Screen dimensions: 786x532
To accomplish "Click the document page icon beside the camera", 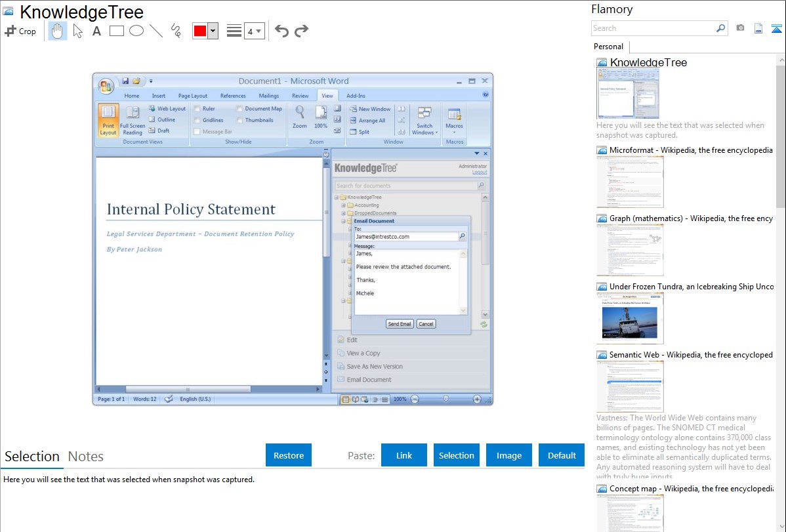I will point(758,28).
